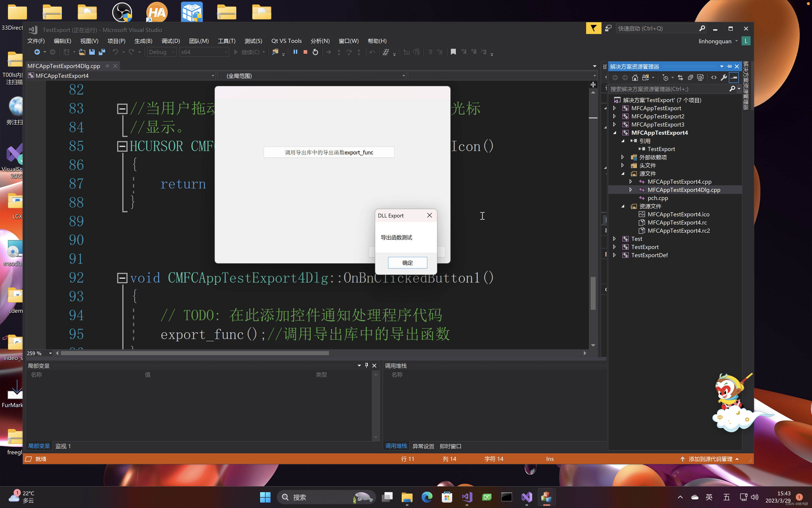Switch to the 监视 1 tab
The width and height of the screenshot is (812, 508).
tap(63, 446)
